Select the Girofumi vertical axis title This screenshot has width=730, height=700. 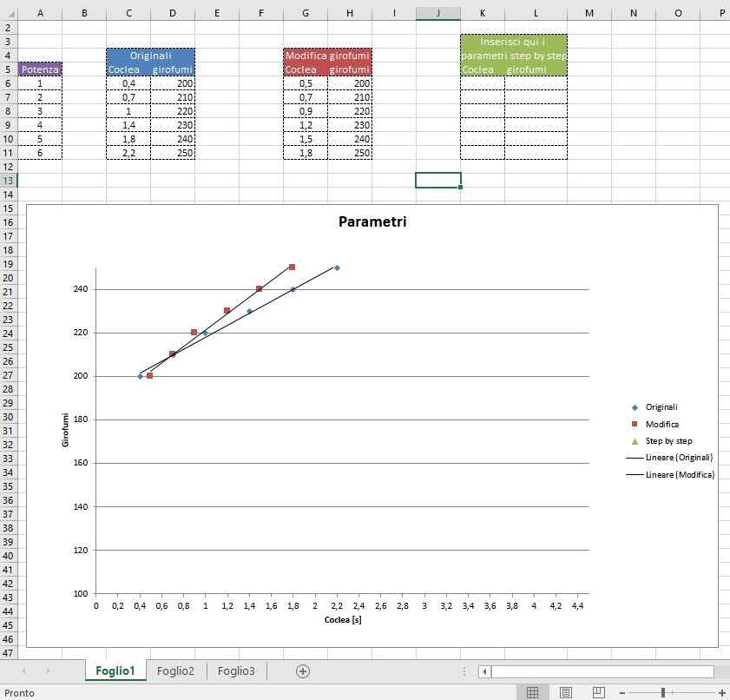(x=65, y=430)
